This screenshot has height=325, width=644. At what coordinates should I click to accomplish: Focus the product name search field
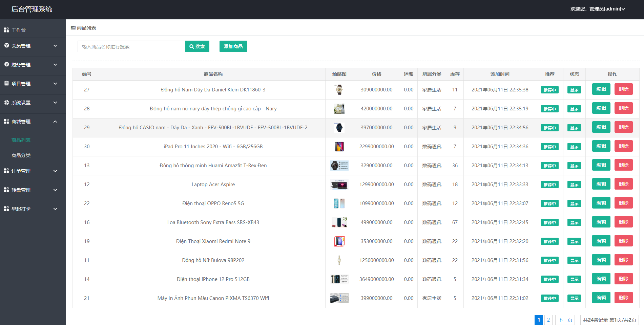(131, 46)
